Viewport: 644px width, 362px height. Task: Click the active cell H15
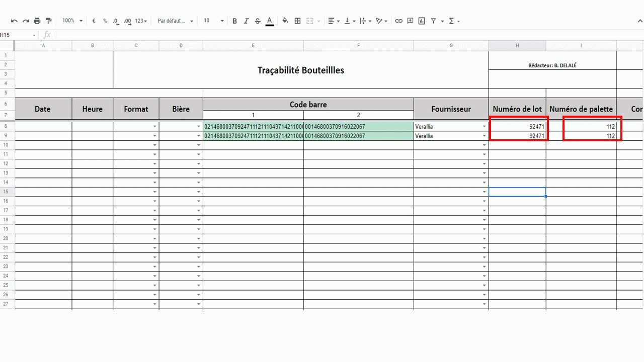coord(517,192)
